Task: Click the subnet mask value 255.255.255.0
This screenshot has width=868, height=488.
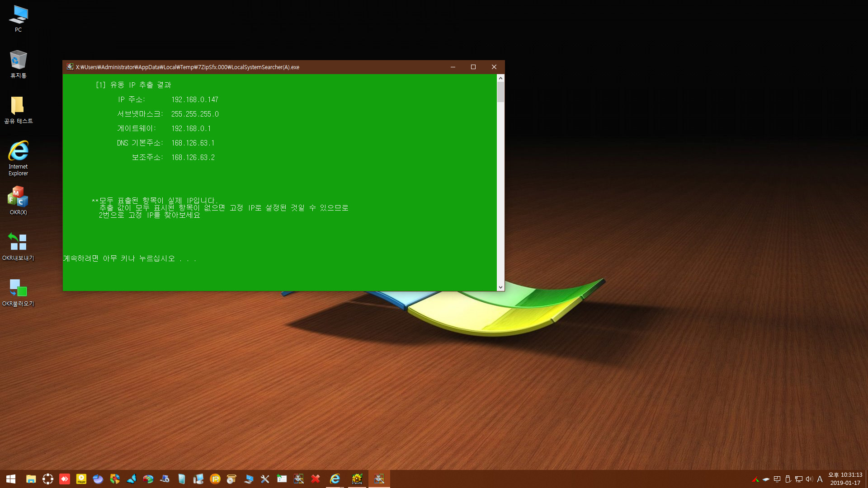Action: point(195,114)
